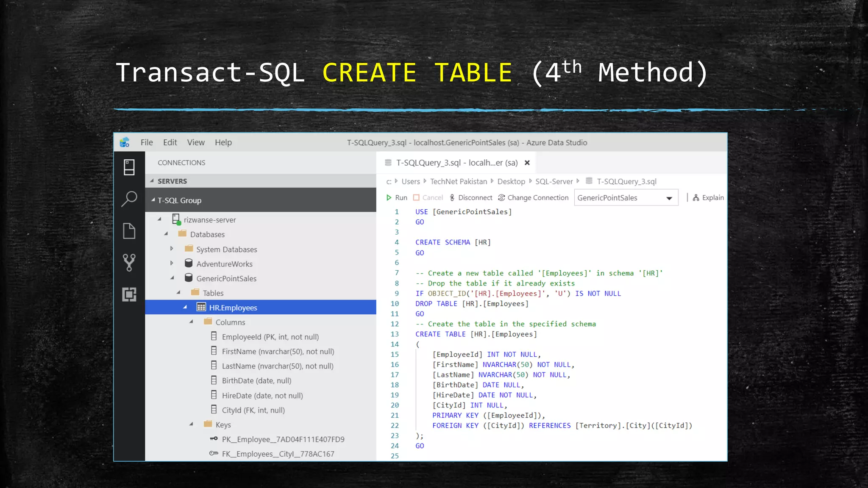This screenshot has height=488, width=868.
Task: Click the Change Connection button label
Action: 538,197
